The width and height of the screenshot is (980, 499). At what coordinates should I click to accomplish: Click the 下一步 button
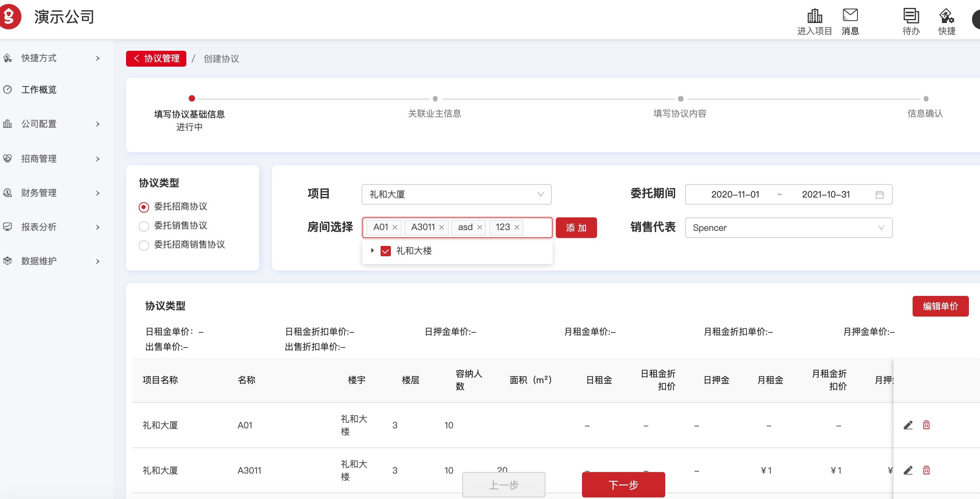coord(623,485)
